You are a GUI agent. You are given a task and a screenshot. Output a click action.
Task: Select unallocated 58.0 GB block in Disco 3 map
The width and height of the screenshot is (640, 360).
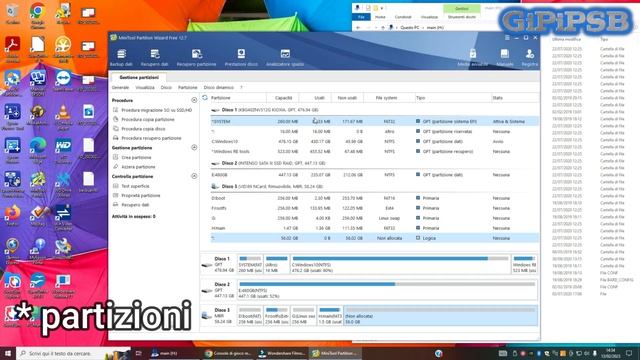pos(440,316)
